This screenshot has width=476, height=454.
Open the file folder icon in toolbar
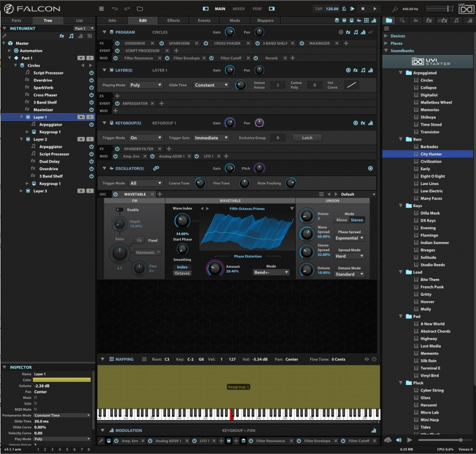(140, 9)
